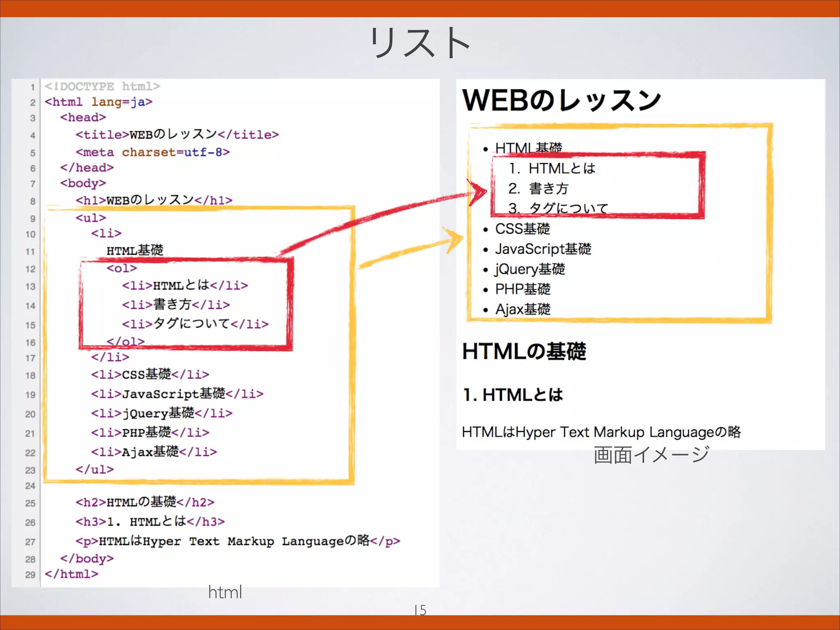
Task: Select the title WEBのレッスン code line
Action: click(x=177, y=135)
